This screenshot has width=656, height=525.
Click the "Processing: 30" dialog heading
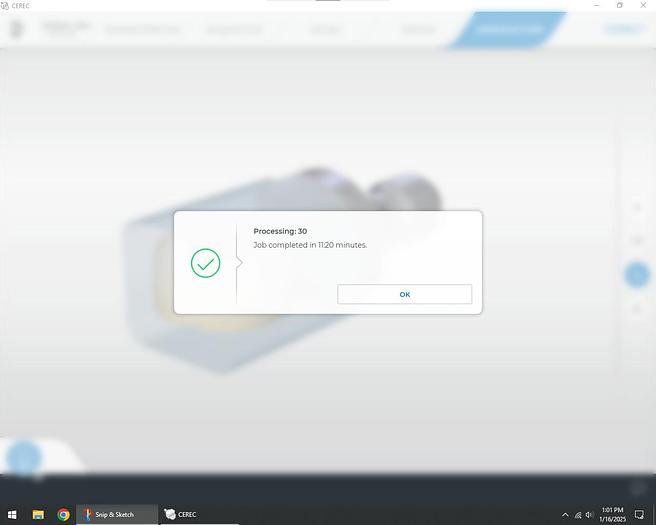280,231
